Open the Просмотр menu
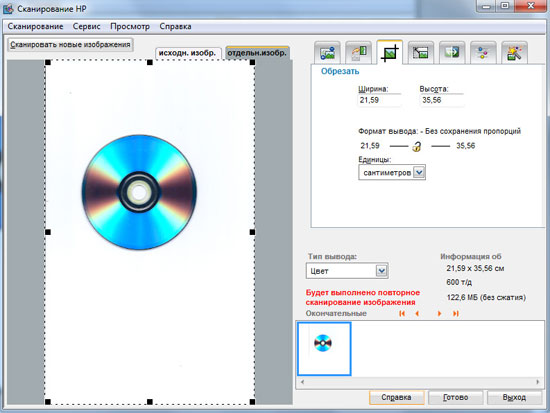Screen dimensions: 550x413 click(x=130, y=26)
